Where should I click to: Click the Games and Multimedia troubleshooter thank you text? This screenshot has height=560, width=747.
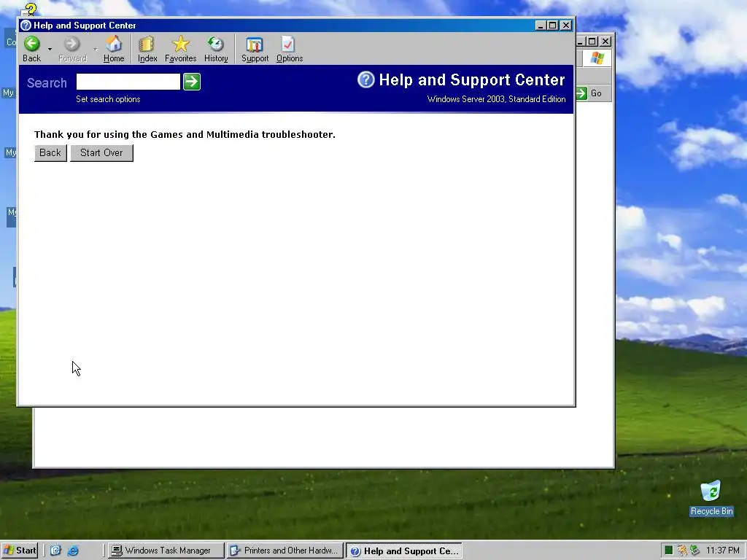pos(185,134)
